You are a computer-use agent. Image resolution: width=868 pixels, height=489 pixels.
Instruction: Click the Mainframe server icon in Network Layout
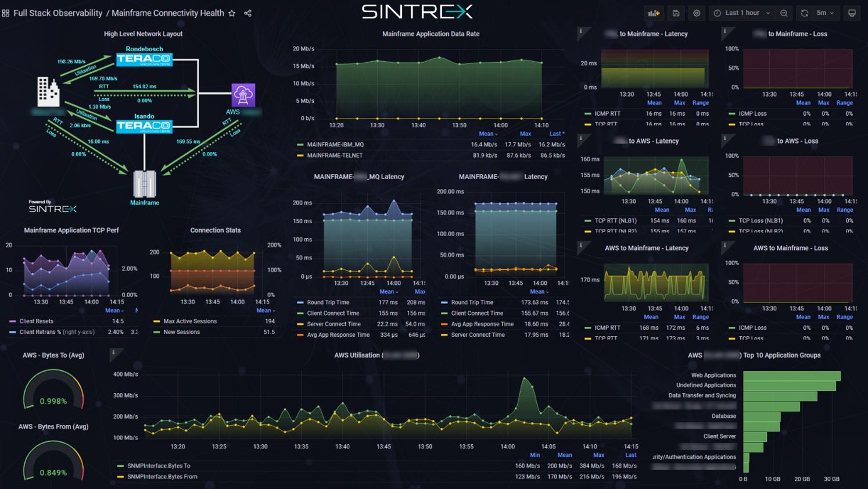pyautogui.click(x=145, y=184)
